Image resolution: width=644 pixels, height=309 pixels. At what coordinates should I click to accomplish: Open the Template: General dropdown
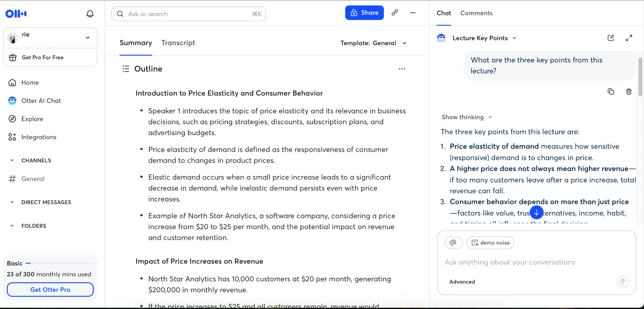coord(374,43)
